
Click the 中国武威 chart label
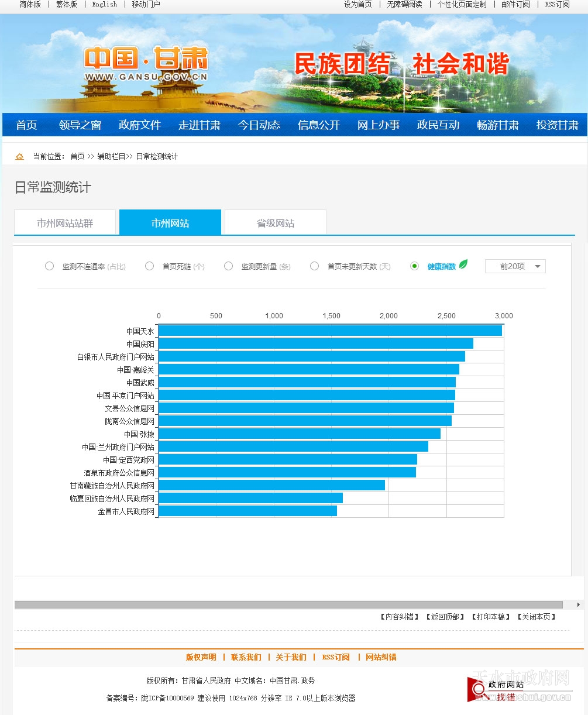tap(140, 383)
